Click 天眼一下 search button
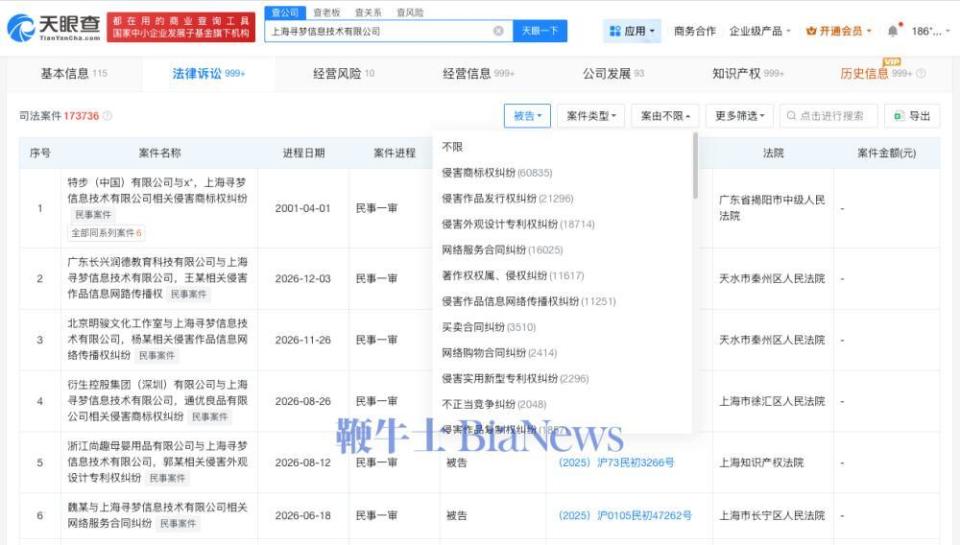The height and width of the screenshot is (545, 960). click(540, 31)
